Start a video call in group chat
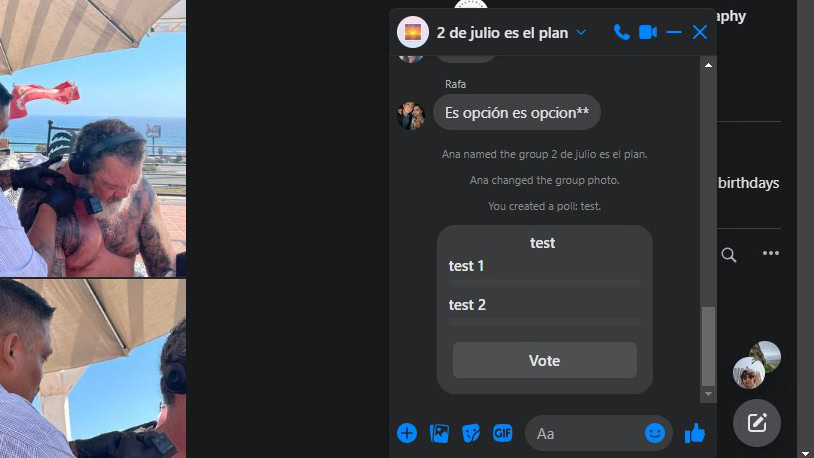814x458 pixels. coord(648,32)
